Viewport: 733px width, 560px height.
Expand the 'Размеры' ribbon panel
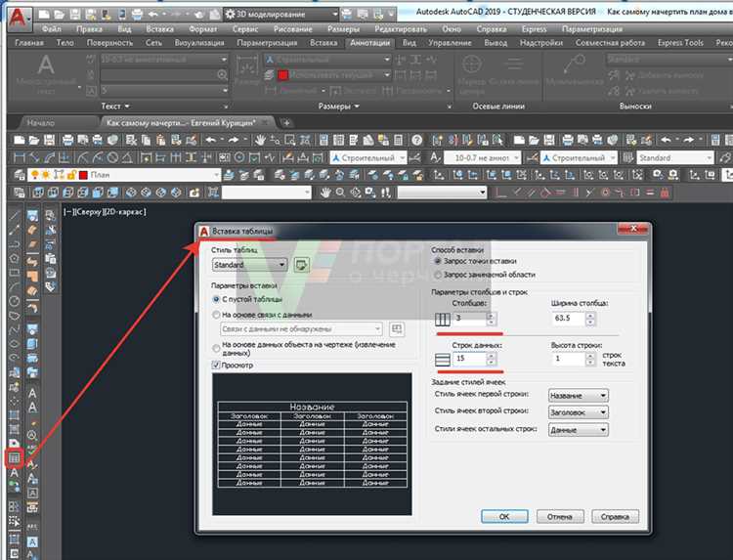(x=339, y=107)
